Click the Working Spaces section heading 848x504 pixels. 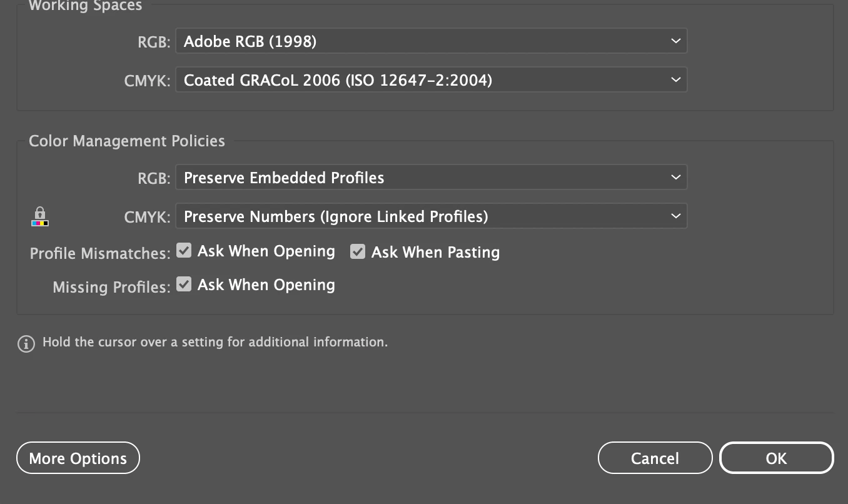point(86,6)
